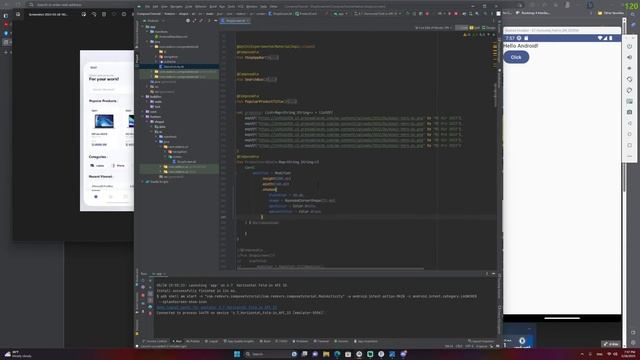Image resolution: width=640 pixels, height=360 pixels.
Task: Open the Terminal tool window button
Action: (x=321, y=341)
